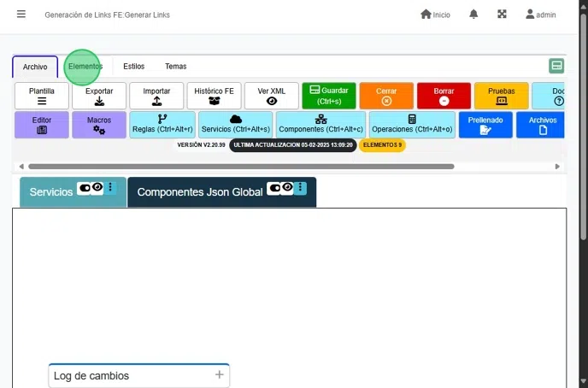Open the admin user menu

pyautogui.click(x=541, y=15)
